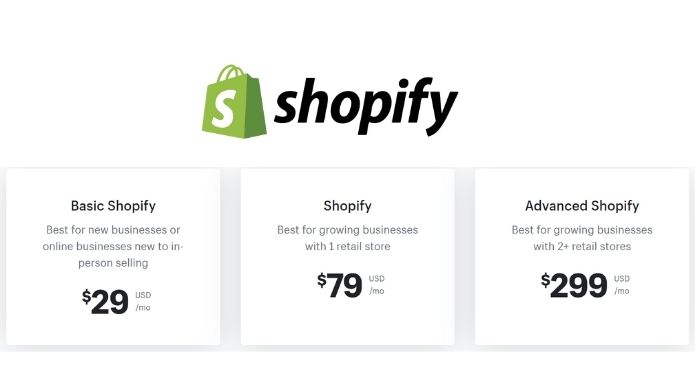Choose the Advanced Shopify pricing card
Screen dimensions: 695x391
pyautogui.click(x=582, y=257)
